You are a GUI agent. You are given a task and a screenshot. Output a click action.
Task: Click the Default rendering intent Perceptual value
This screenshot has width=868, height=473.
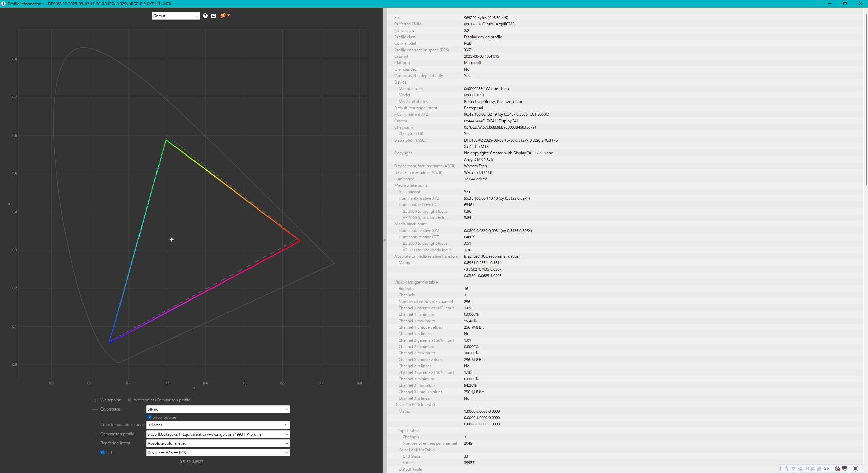(x=474, y=108)
